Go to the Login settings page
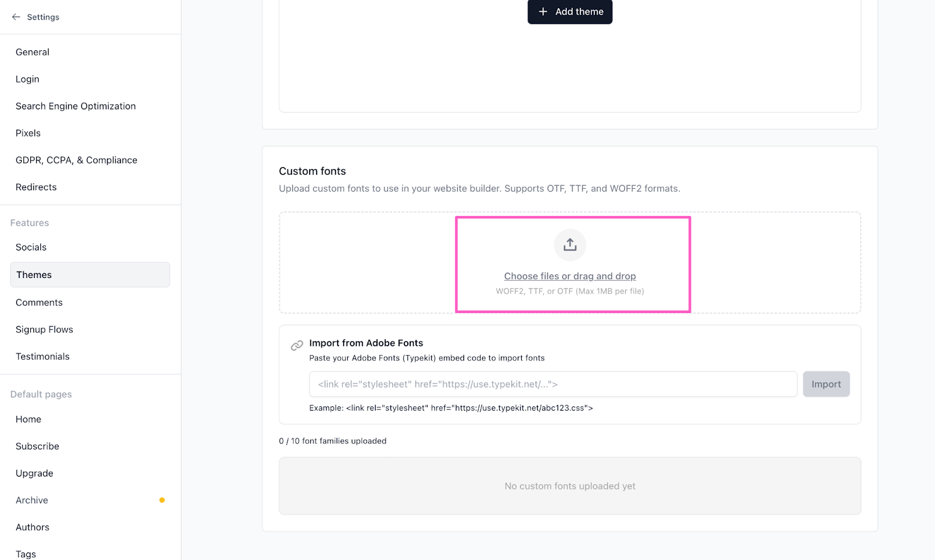Image resolution: width=935 pixels, height=560 pixels. tap(27, 79)
